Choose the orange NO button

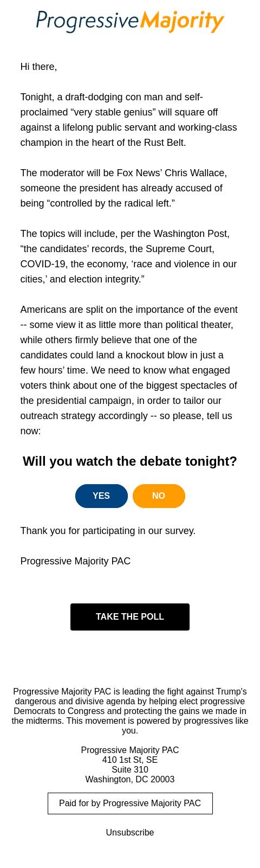click(x=159, y=496)
